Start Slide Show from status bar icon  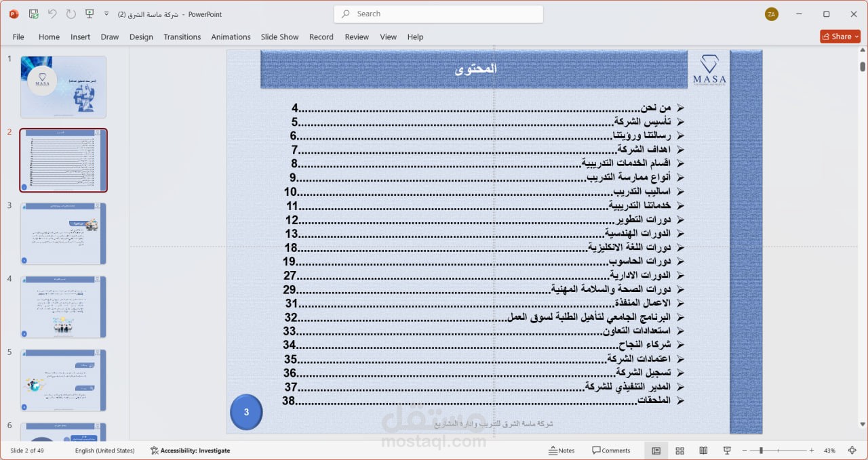pyautogui.click(x=727, y=451)
